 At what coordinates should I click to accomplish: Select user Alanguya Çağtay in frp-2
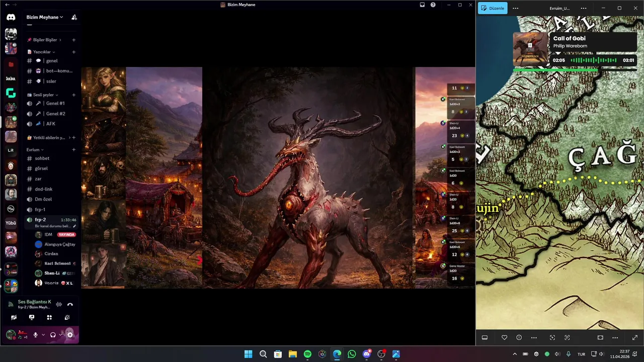click(x=55, y=244)
